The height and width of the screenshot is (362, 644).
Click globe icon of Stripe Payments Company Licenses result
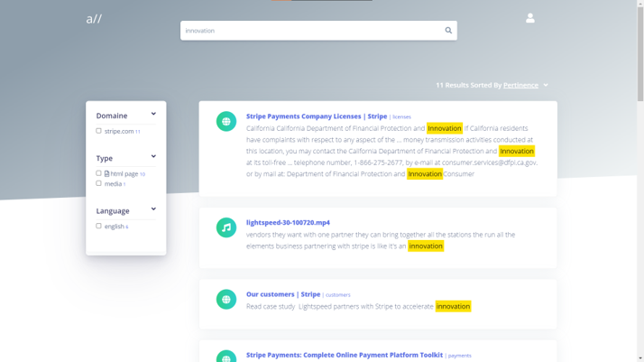pyautogui.click(x=226, y=121)
